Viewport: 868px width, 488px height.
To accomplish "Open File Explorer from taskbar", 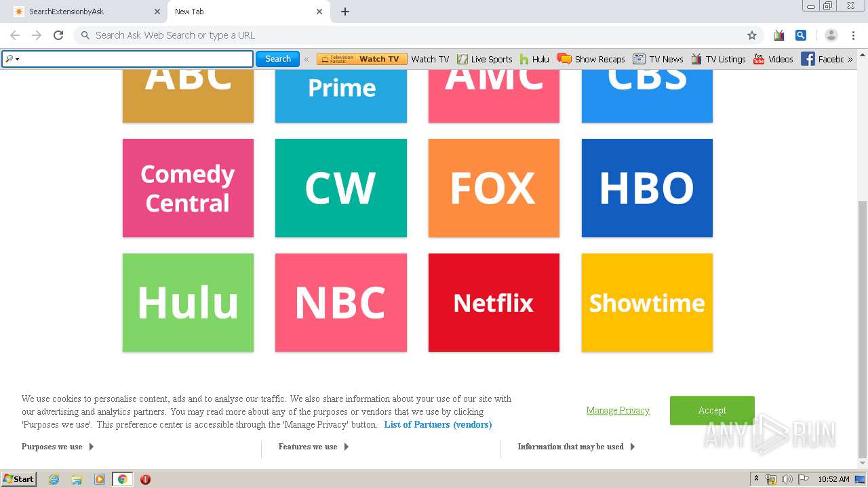I will point(77,479).
